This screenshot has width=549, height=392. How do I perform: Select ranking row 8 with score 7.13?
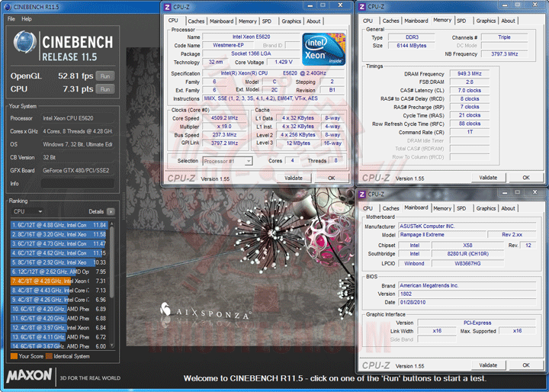pyautogui.click(x=59, y=291)
